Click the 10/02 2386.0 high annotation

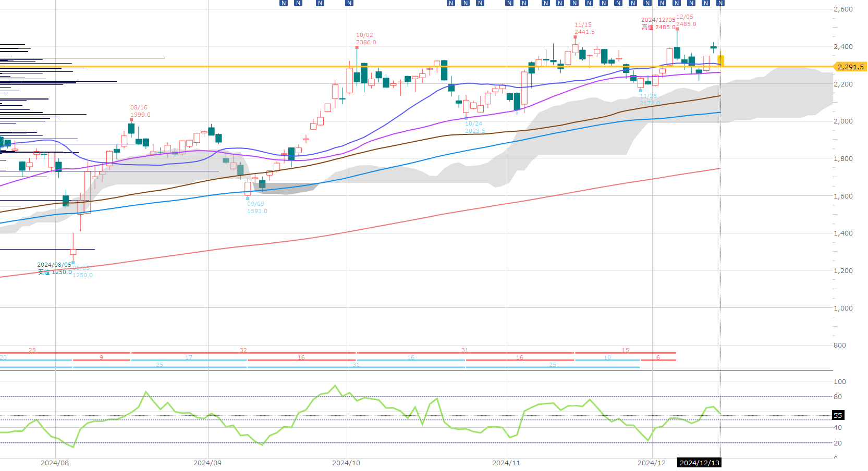pos(365,39)
